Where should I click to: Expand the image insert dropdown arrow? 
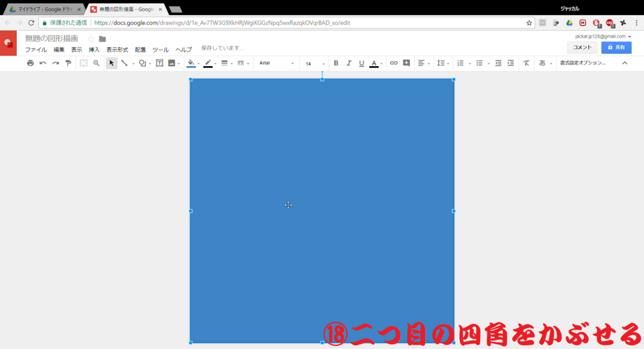[x=179, y=64]
